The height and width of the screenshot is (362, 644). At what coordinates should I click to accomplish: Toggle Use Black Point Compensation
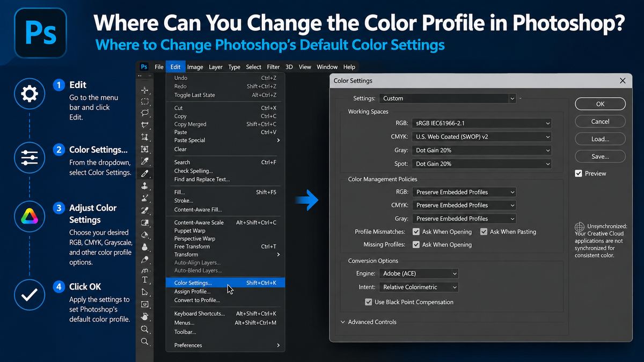pyautogui.click(x=368, y=302)
